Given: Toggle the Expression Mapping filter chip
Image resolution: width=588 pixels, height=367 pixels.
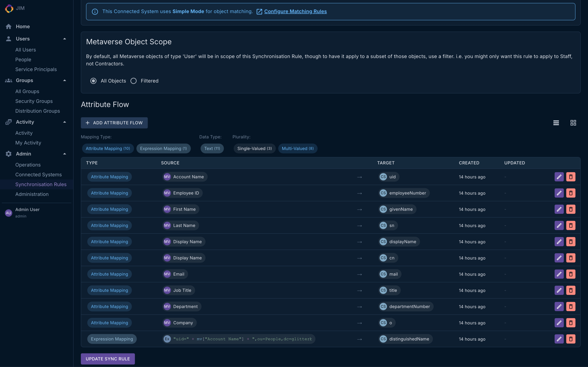Looking at the screenshot, I should [163, 148].
